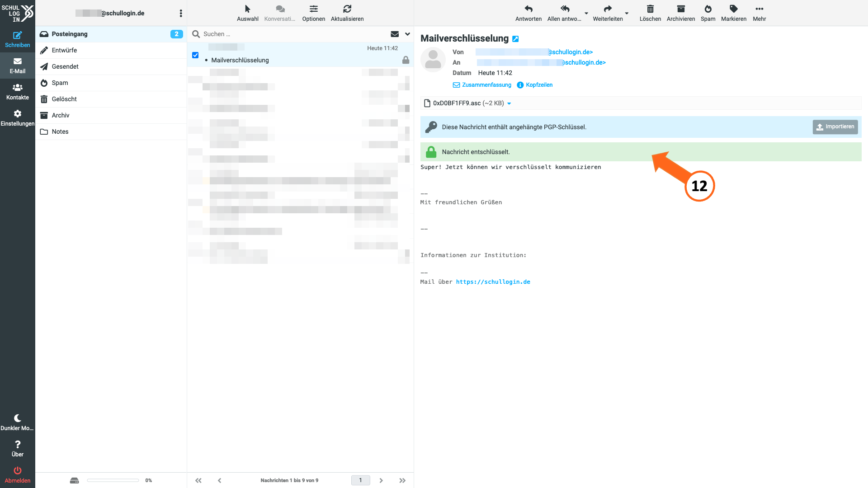The width and height of the screenshot is (868, 488).
Task: Open the Entwürfe folder
Action: tap(111, 50)
